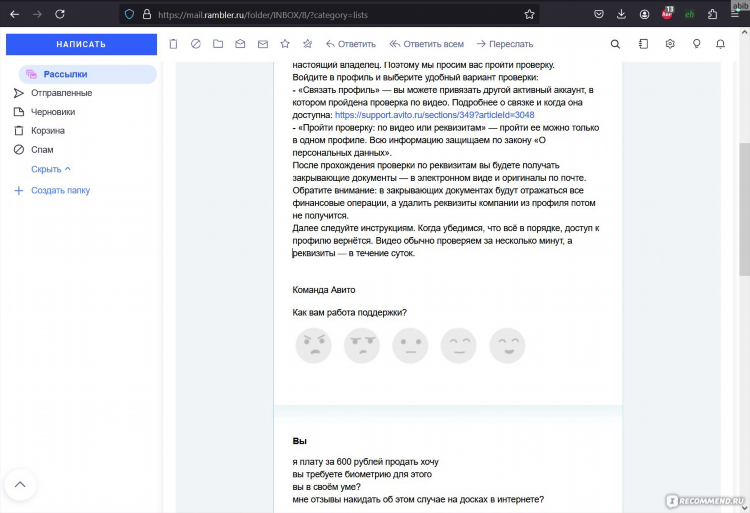Viewport: 750px width, 513px height.
Task: Click the scroll-to-top arrow button
Action: [20, 485]
